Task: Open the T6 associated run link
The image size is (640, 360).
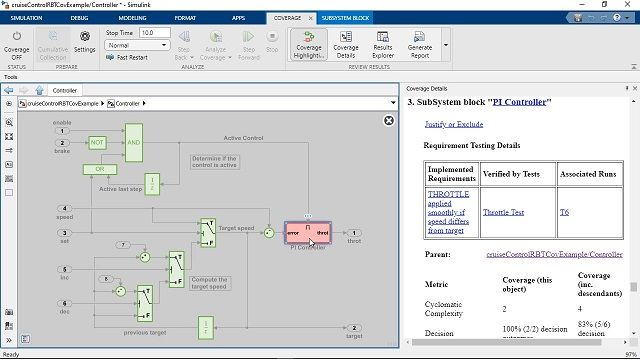Action: [564, 212]
